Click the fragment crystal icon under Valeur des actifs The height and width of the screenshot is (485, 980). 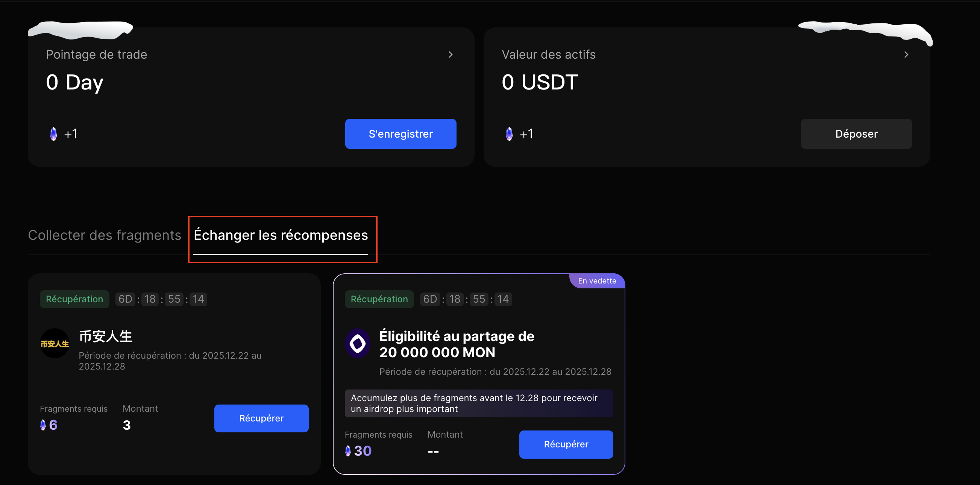click(509, 134)
